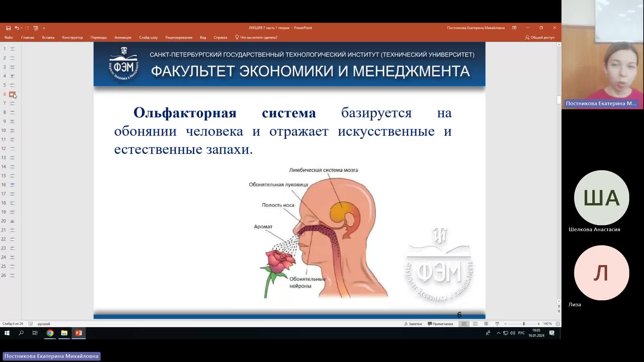This screenshot has height=362, width=644.
Task: Open the Вид ribbon tab
Action: click(x=203, y=38)
